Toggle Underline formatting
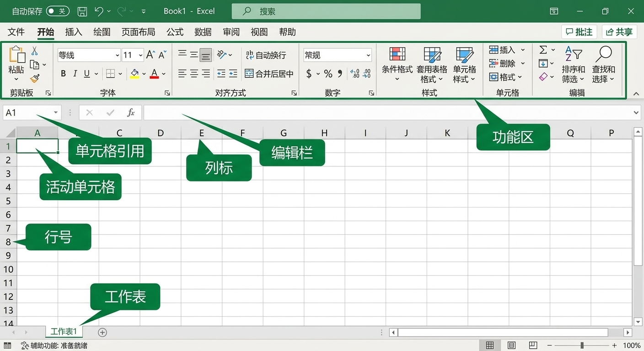This screenshot has width=644, height=351. [x=86, y=74]
